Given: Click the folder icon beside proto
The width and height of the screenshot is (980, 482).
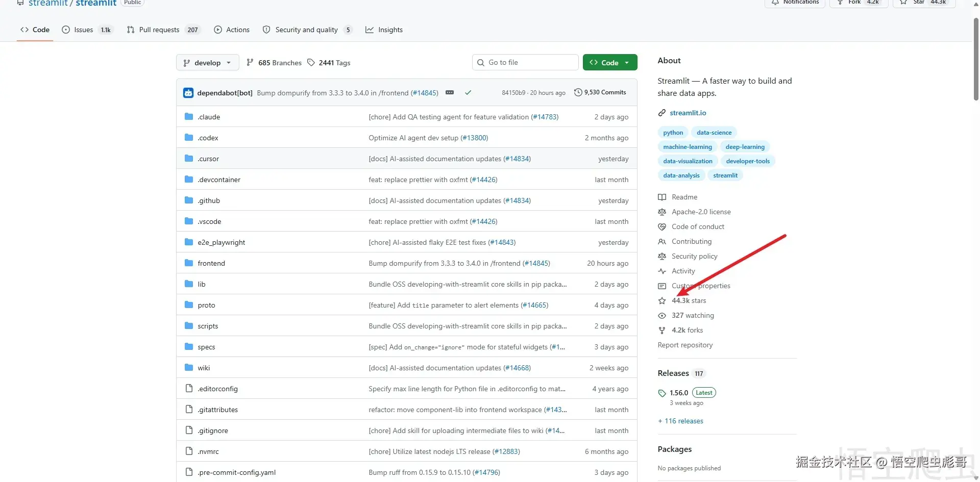Looking at the screenshot, I should point(189,305).
